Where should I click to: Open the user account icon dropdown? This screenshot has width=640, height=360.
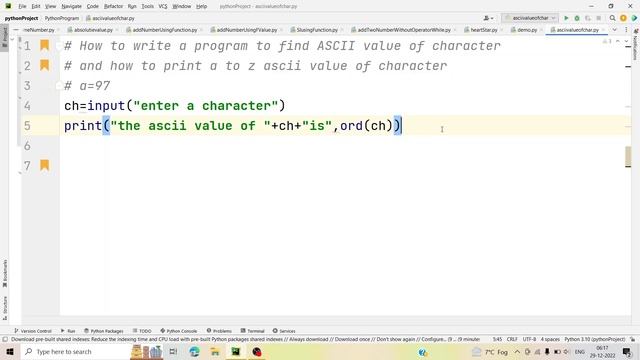(x=488, y=18)
